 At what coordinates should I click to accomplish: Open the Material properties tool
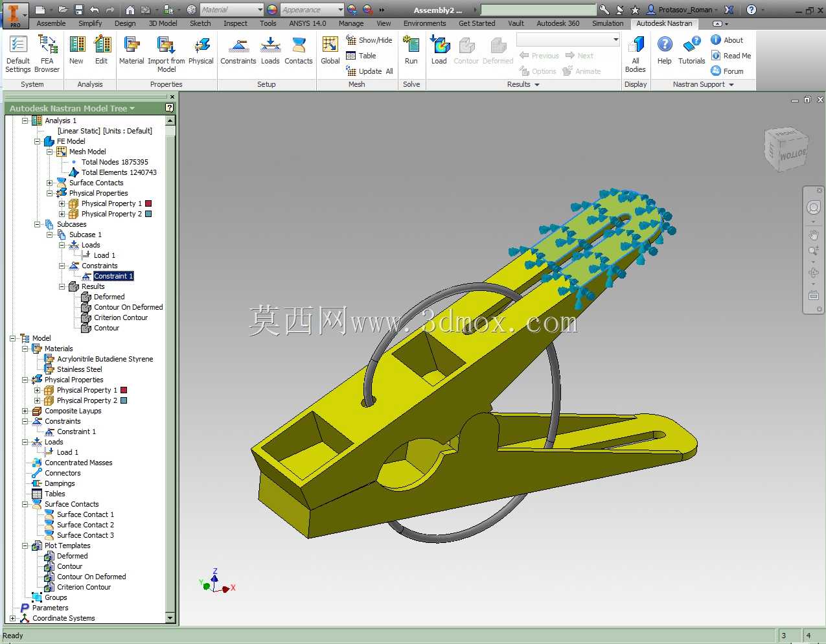(132, 51)
